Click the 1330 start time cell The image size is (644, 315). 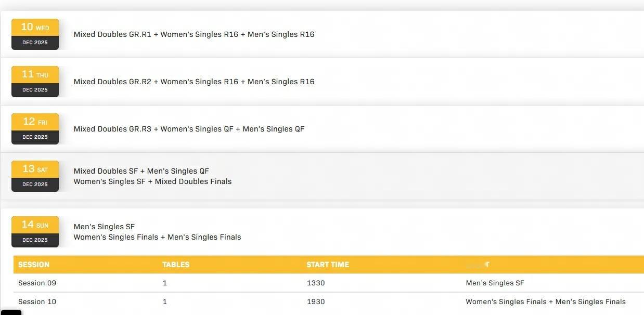point(316,283)
